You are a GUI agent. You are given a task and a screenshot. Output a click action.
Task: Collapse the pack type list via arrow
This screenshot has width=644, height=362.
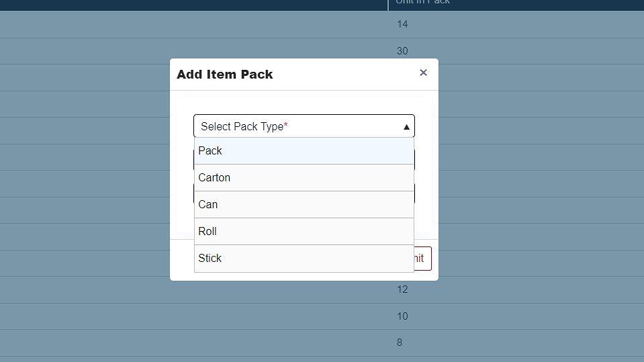click(x=406, y=127)
